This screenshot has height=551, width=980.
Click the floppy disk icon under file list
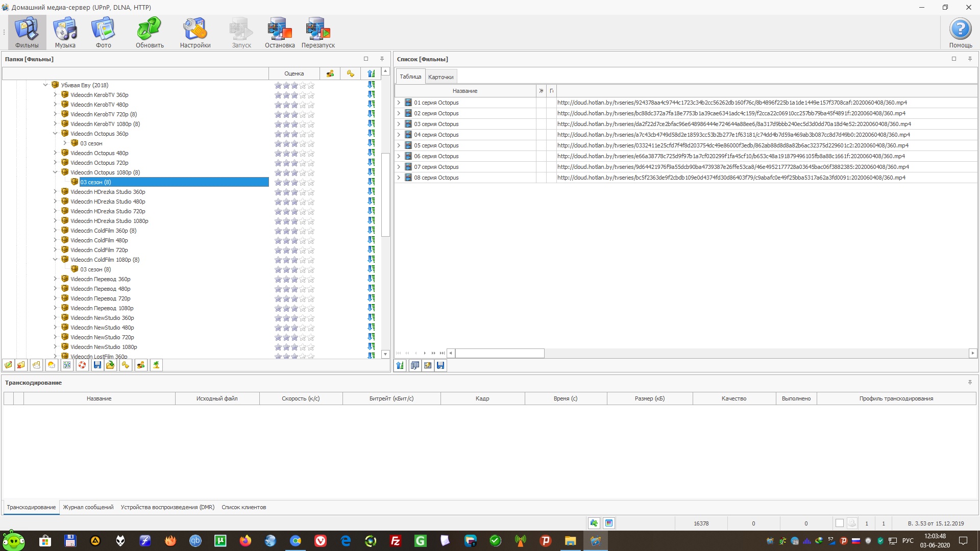pyautogui.click(x=440, y=365)
